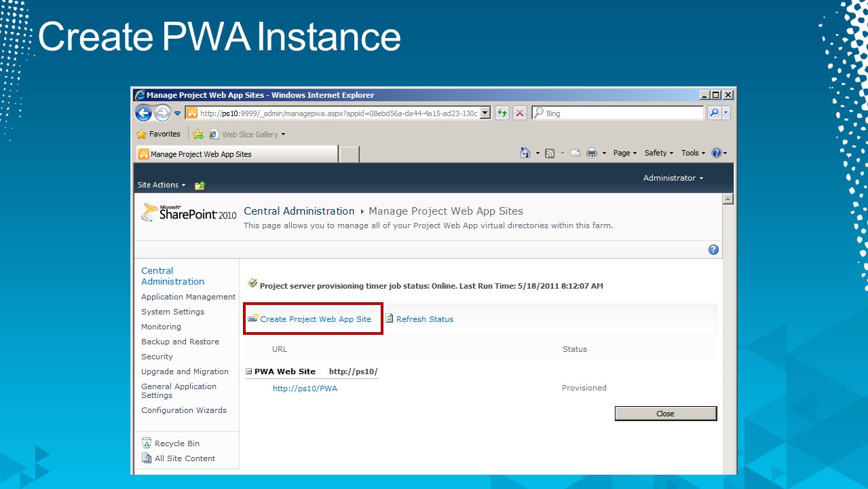Open General Application Settings in the sidebar
868x489 pixels.
pos(178,391)
